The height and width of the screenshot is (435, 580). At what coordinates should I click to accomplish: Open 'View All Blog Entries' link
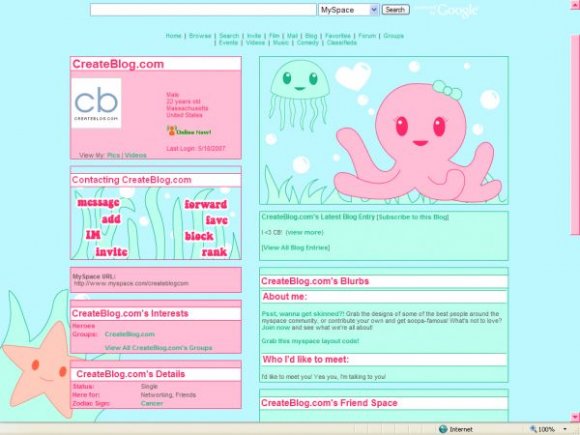(x=296, y=247)
